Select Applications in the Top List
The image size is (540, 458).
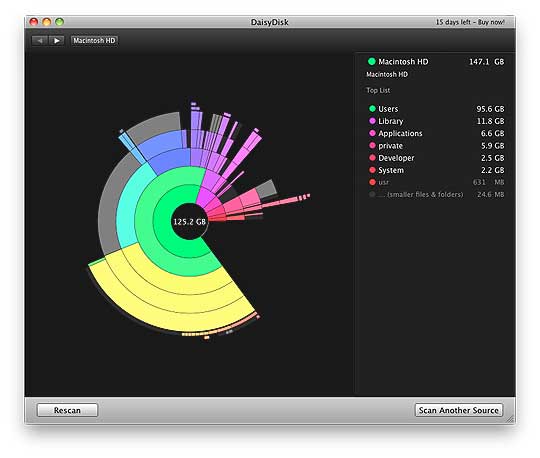tap(436, 133)
